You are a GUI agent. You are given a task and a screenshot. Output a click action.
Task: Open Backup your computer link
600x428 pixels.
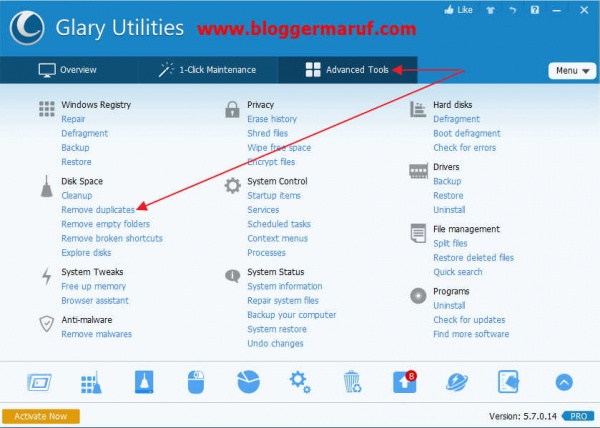tap(292, 315)
